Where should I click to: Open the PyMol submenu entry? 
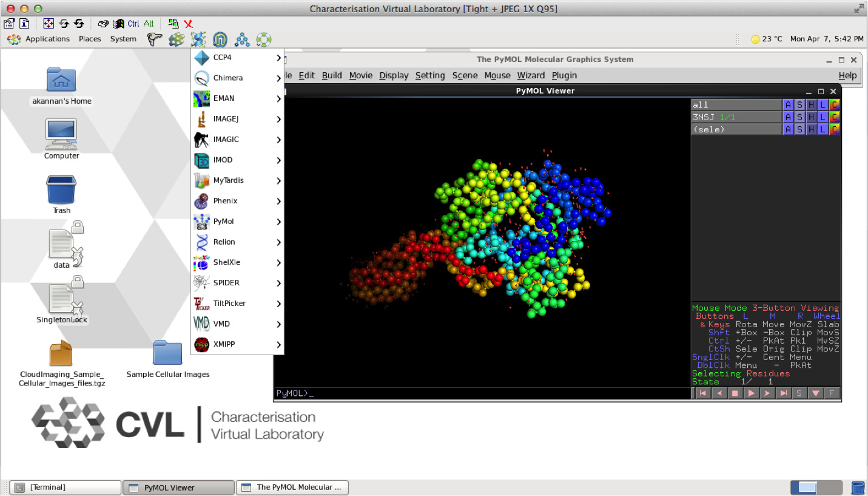(x=224, y=222)
